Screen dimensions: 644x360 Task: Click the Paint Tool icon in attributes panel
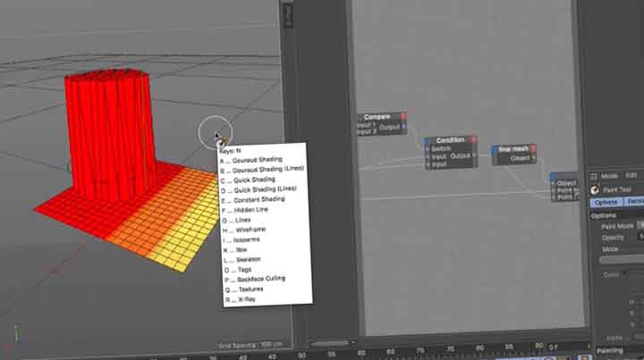[x=596, y=189]
